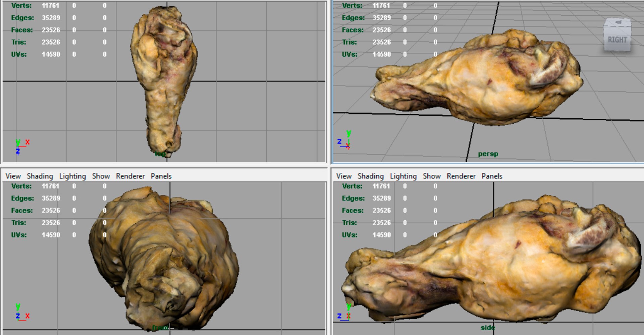Open Renderer menu in front viewport
The width and height of the screenshot is (644, 335).
pos(130,176)
